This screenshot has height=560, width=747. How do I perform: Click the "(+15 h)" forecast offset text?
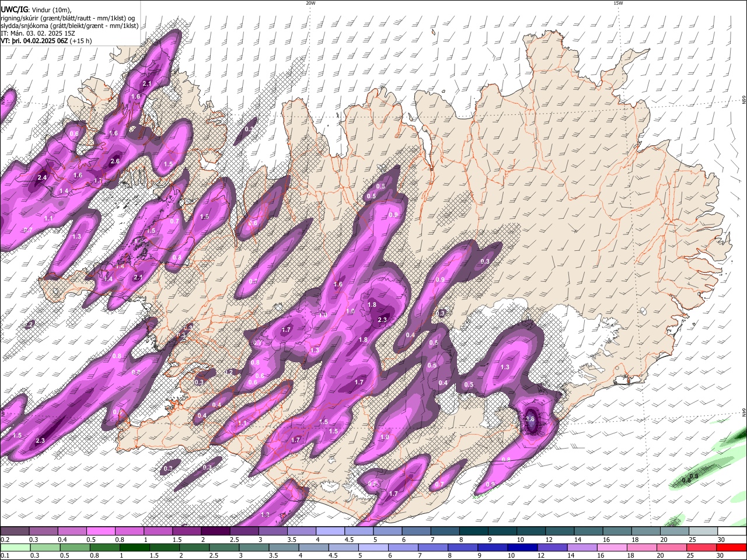pos(81,41)
